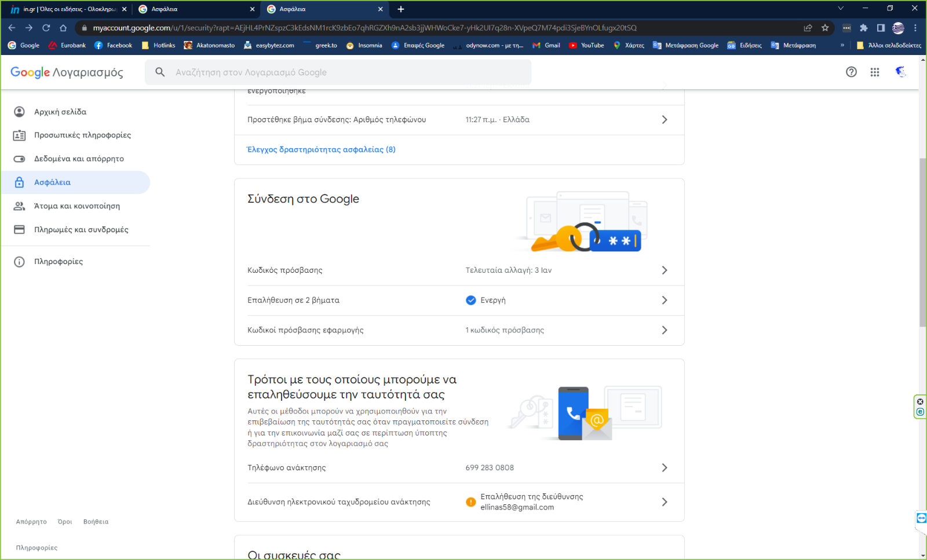Open a new browser tab
Screen dimensions: 927x560
point(401,9)
